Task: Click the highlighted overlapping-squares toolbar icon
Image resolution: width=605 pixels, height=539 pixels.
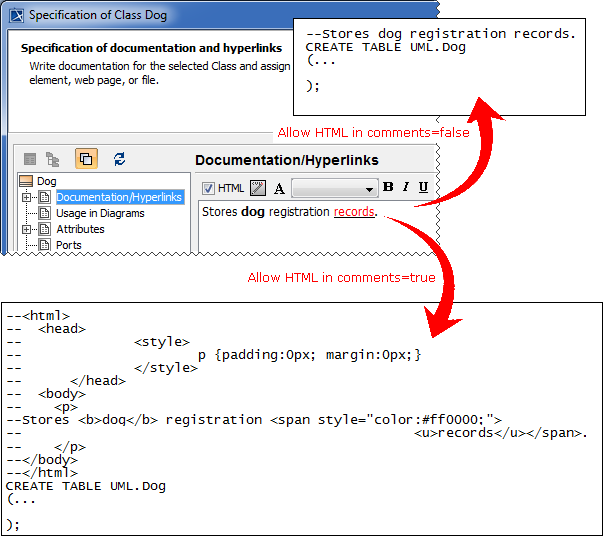Action: pos(86,159)
